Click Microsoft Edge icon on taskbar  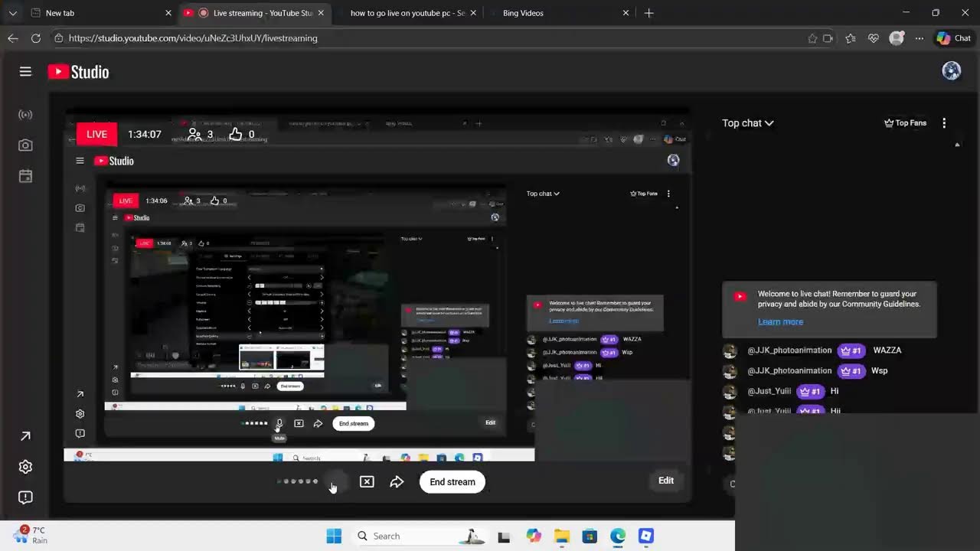(618, 536)
